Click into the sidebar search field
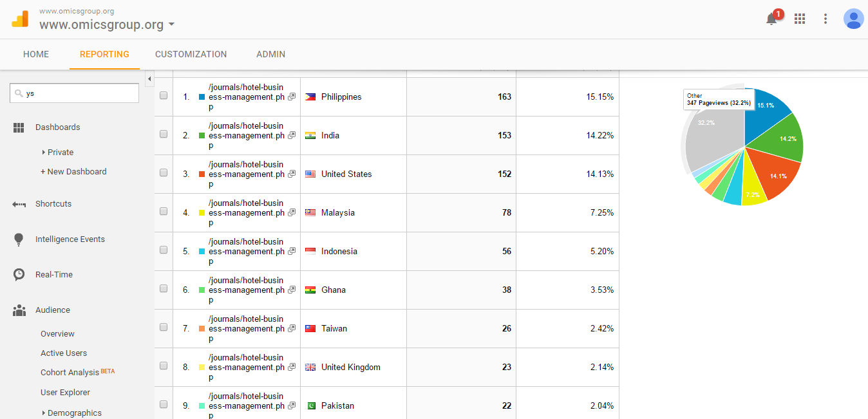 tap(75, 93)
